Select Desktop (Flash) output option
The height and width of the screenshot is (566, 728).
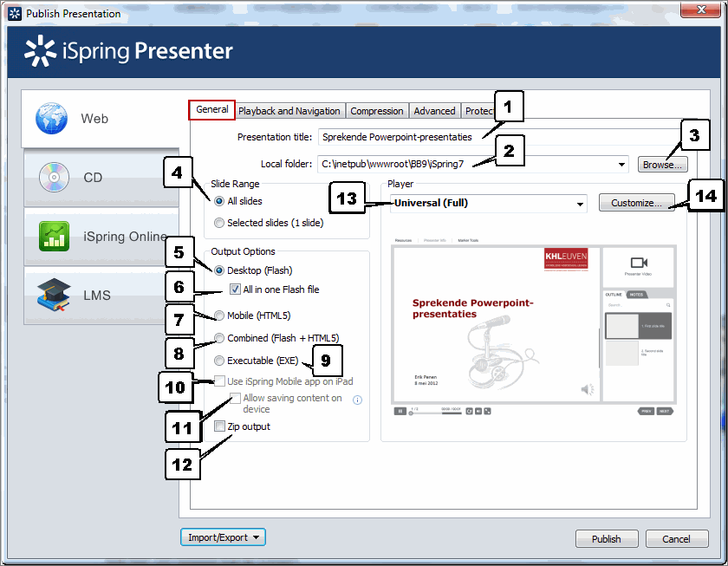coord(219,270)
